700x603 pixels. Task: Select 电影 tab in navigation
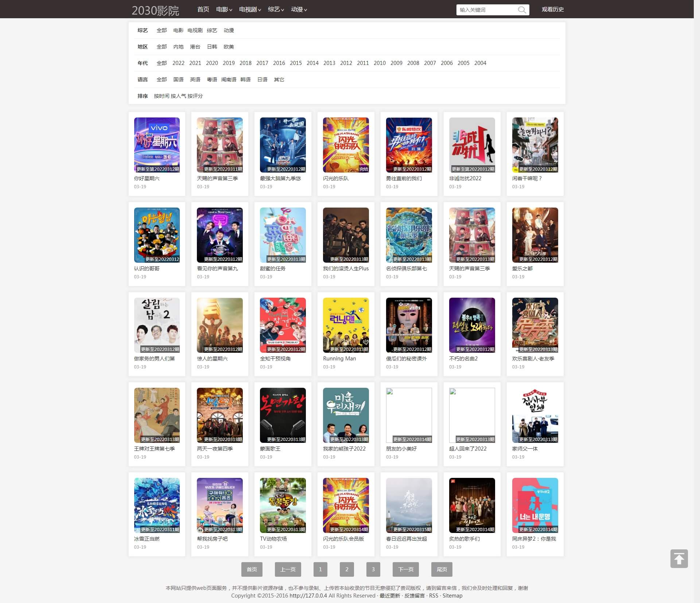[x=223, y=9]
